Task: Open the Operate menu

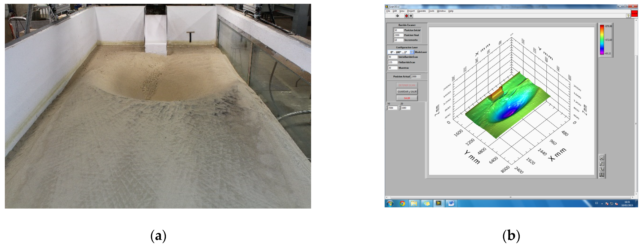Action: click(x=421, y=11)
